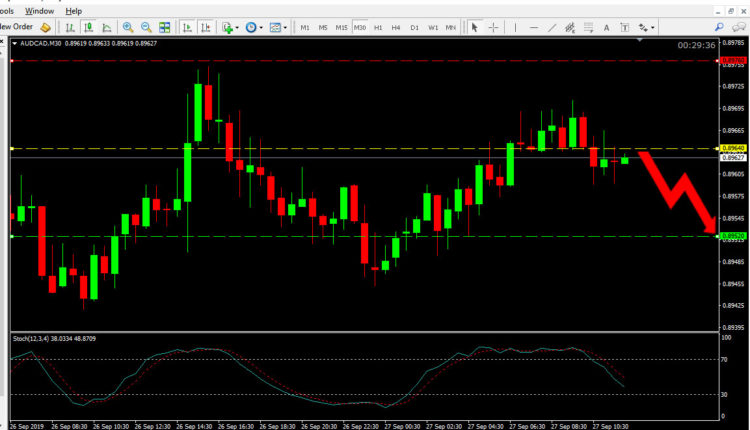
Task: Click the yellow 0.89640 price level label
Action: pos(733,149)
